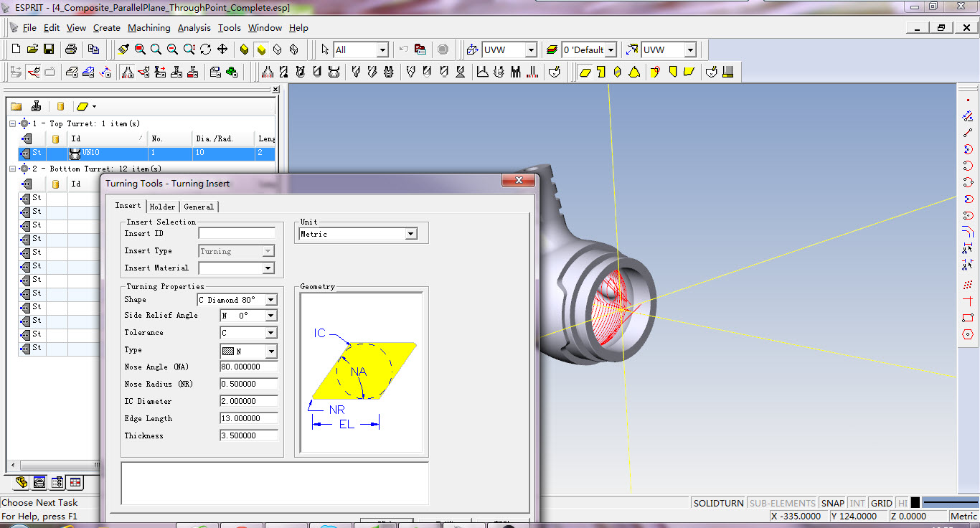Open the view plane UVW dropdown at right
The width and height of the screenshot is (980, 528).
[x=690, y=49]
